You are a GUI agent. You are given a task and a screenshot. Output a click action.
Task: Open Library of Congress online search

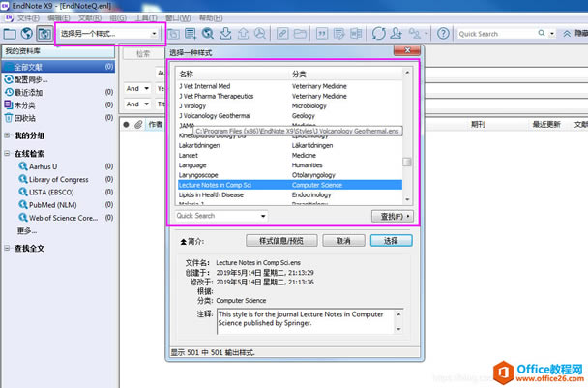[58, 179]
